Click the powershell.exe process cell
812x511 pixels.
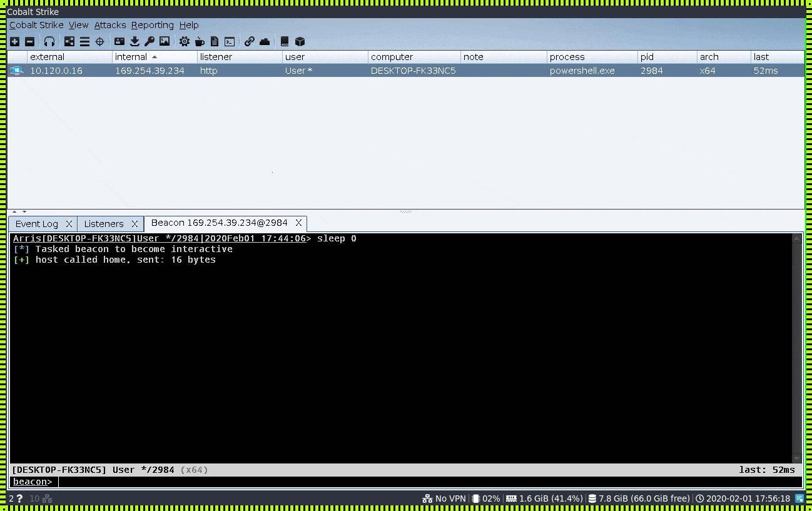coord(592,71)
